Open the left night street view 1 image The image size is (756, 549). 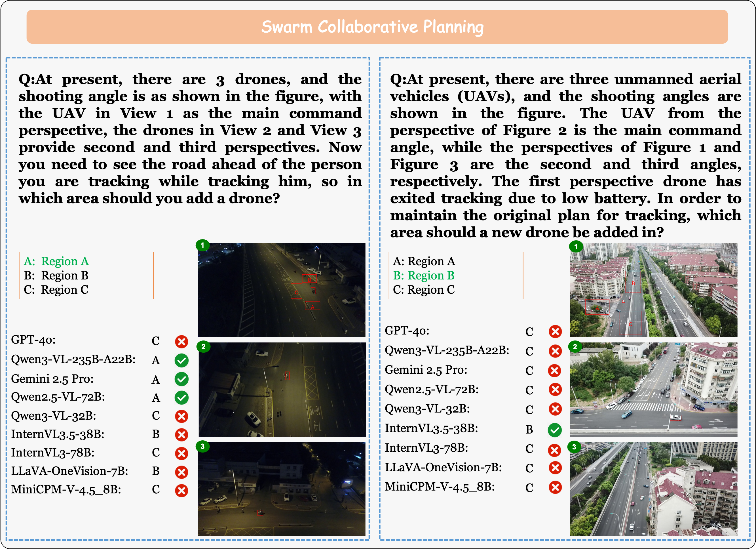pyautogui.click(x=282, y=290)
